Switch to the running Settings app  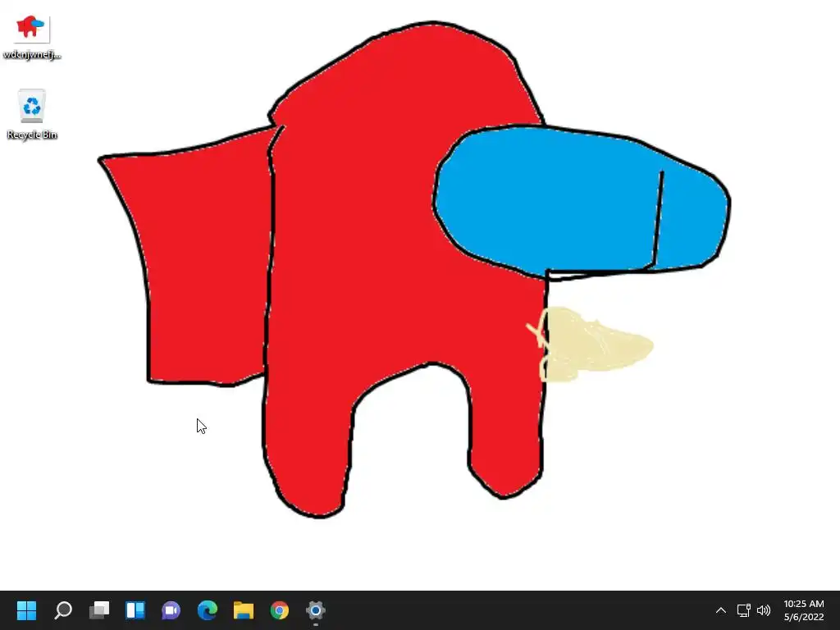coord(316,609)
